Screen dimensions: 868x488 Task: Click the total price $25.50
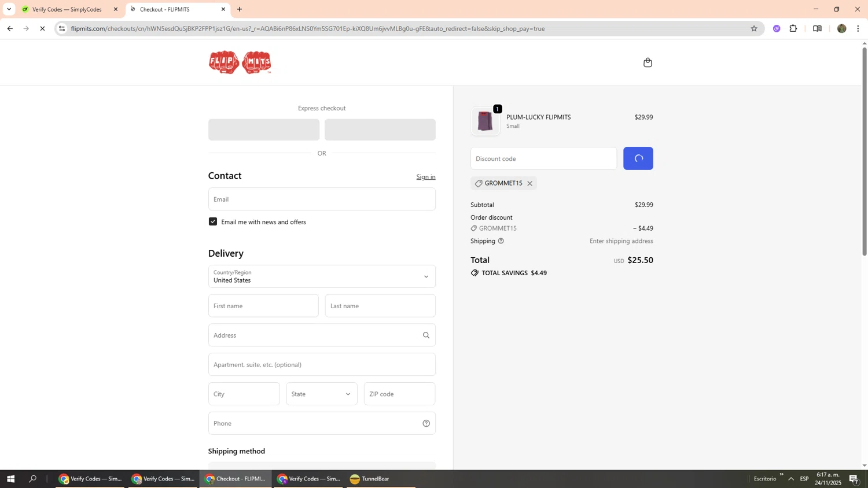(640, 260)
